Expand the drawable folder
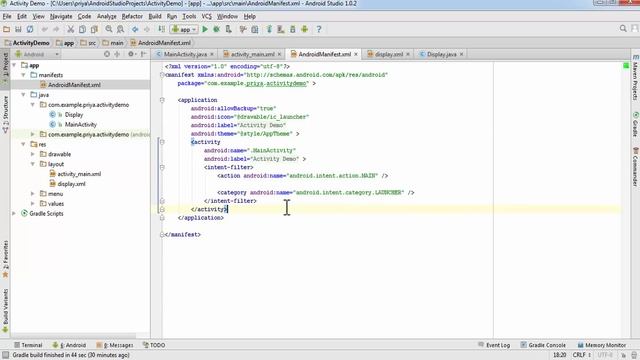640x360 pixels. [x=33, y=154]
